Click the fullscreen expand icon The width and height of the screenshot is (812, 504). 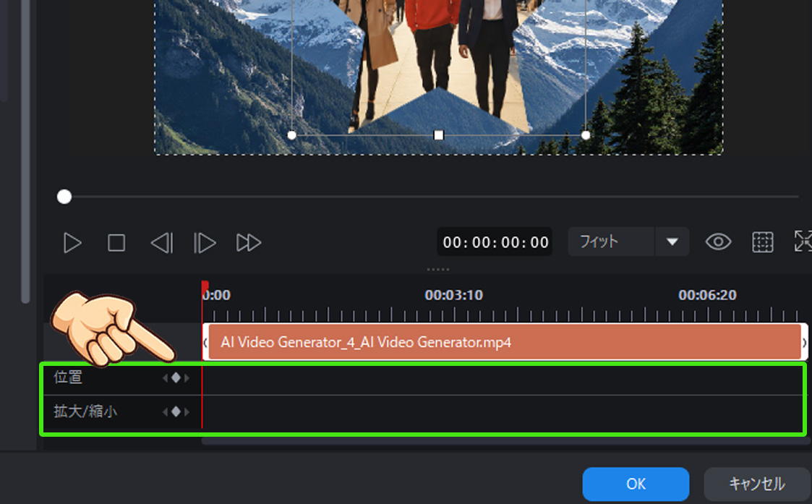803,242
